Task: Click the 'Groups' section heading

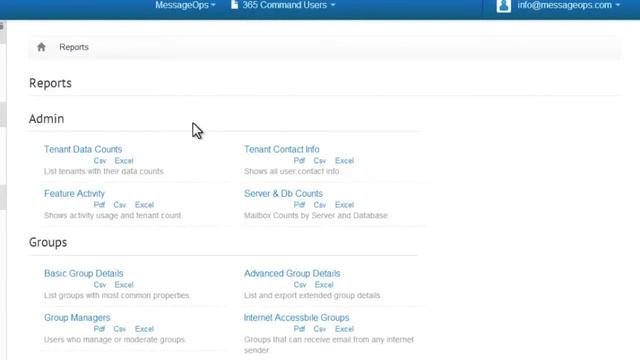Action: point(48,242)
